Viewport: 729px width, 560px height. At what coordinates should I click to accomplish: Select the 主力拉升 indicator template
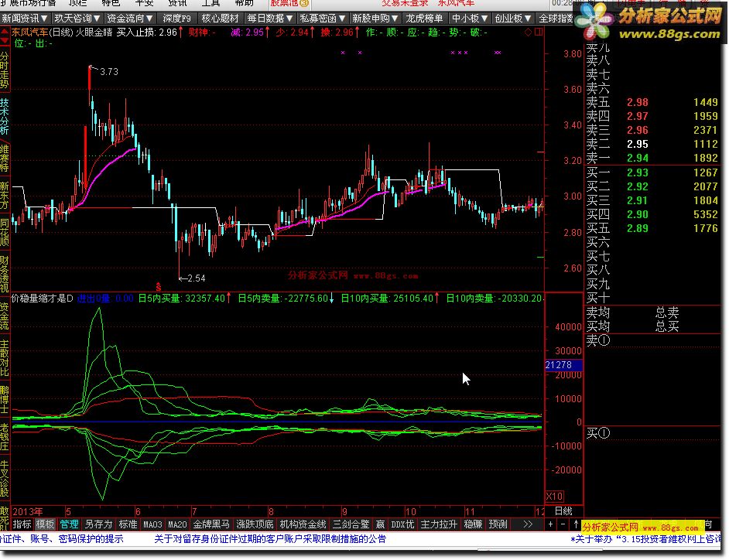[x=439, y=524]
